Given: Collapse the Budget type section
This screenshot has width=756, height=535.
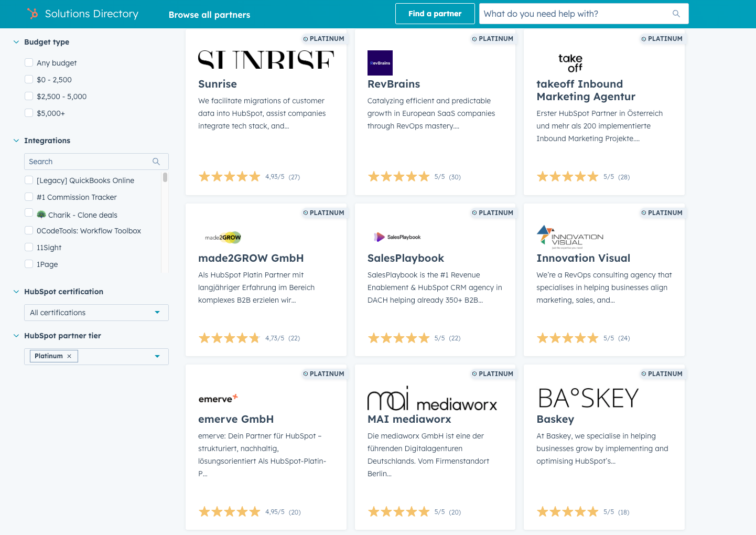Looking at the screenshot, I should point(16,42).
